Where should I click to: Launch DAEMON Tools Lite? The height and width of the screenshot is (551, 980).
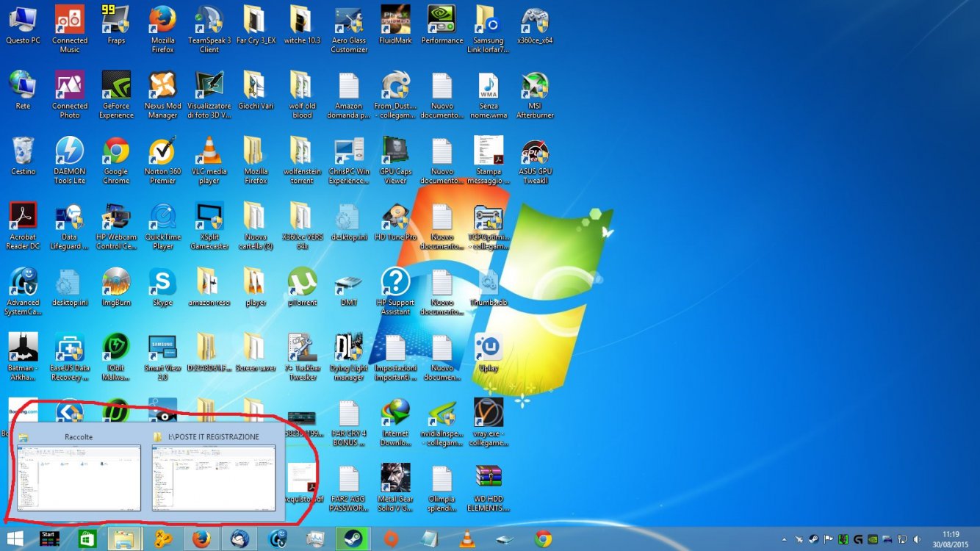click(70, 160)
